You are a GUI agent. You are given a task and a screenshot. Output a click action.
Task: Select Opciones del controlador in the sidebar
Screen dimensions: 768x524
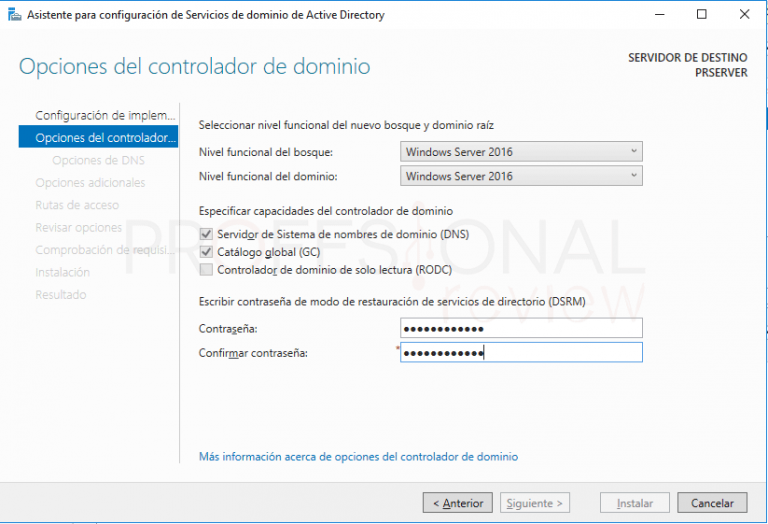pyautogui.click(x=98, y=138)
